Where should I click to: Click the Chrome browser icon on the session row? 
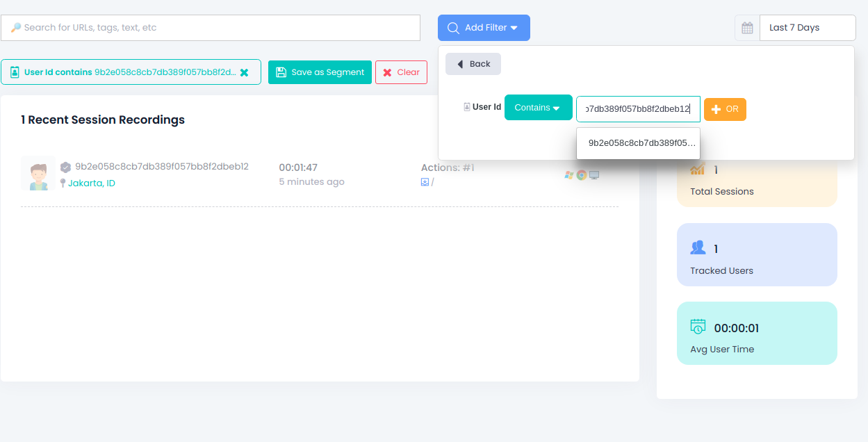pos(581,174)
